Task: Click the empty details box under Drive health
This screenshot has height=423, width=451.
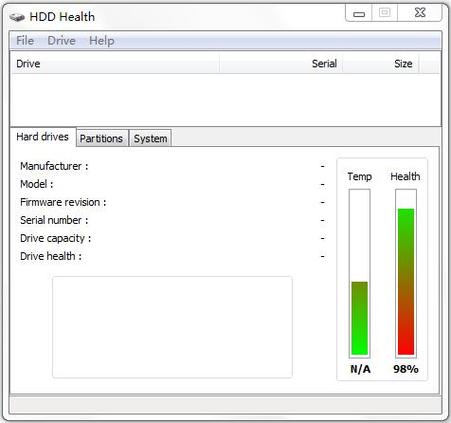Action: click(x=172, y=327)
